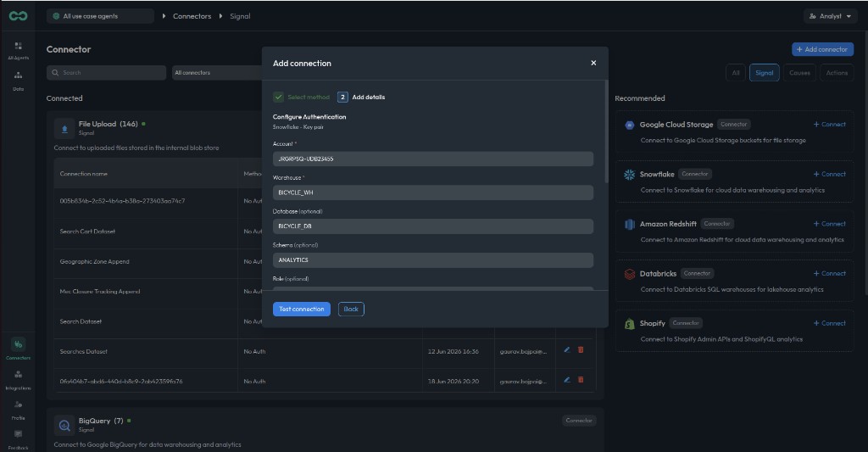Screen dimensions: 868x452
Task: Click the 12 Jun 2026 16:36 cell
Action: (453, 351)
